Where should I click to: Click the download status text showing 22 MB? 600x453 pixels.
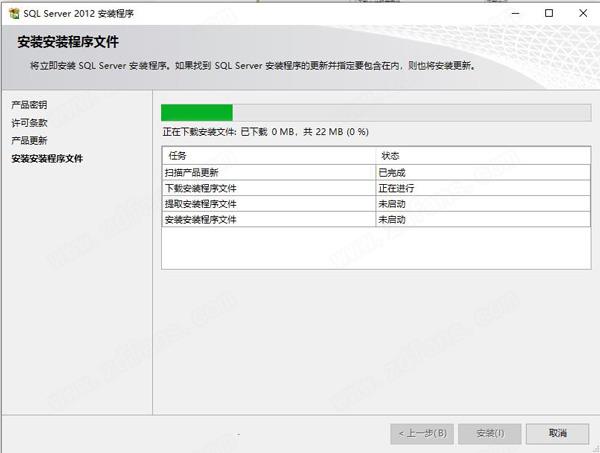266,132
